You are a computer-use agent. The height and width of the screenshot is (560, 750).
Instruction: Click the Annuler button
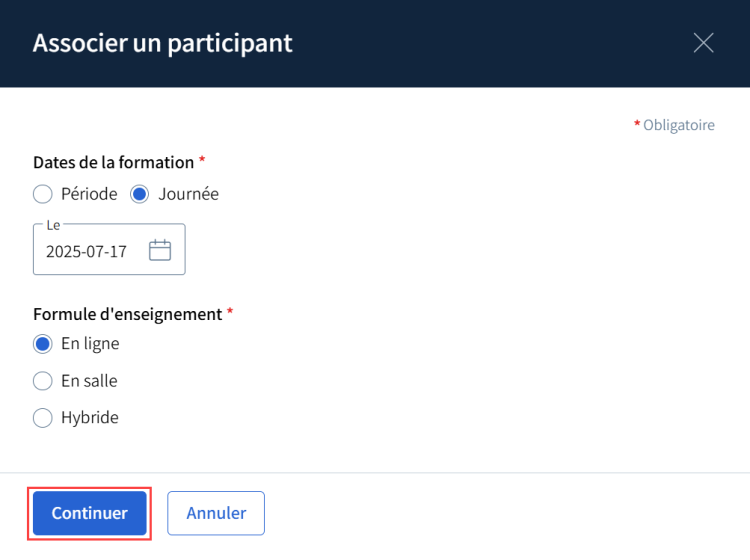tap(216, 513)
